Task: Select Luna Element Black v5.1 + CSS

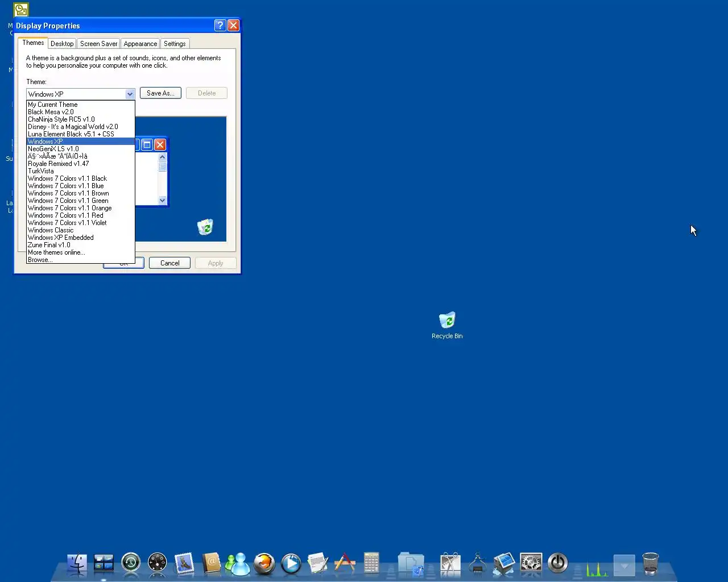Action: [x=80, y=134]
